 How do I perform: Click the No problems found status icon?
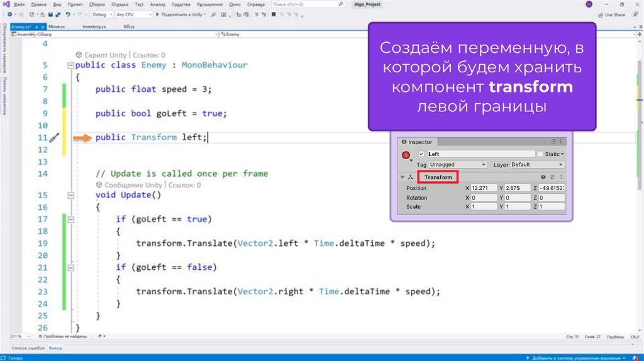(40, 336)
